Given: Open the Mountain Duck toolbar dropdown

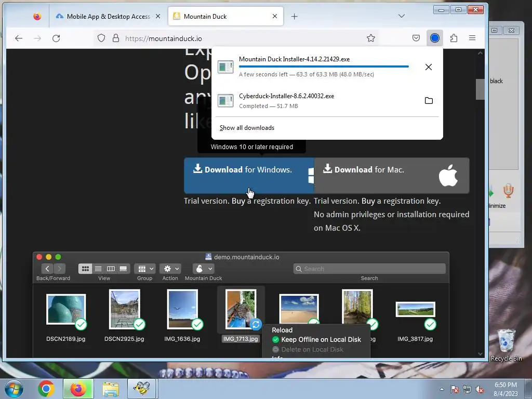Looking at the screenshot, I should point(203,269).
